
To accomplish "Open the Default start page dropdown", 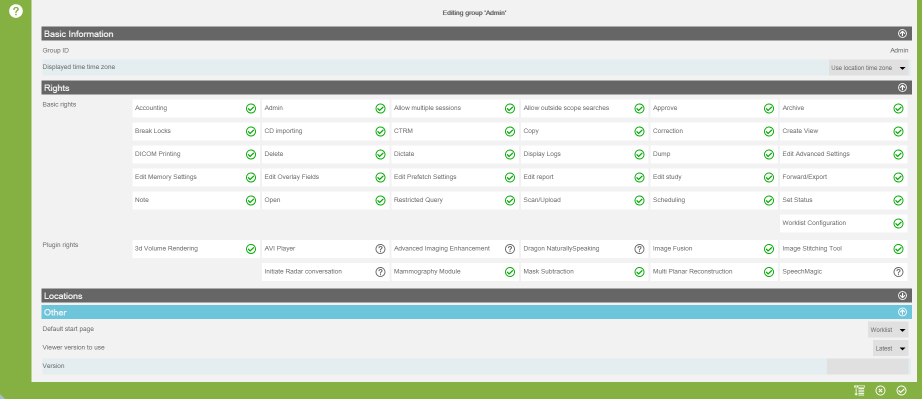I will [888, 330].
